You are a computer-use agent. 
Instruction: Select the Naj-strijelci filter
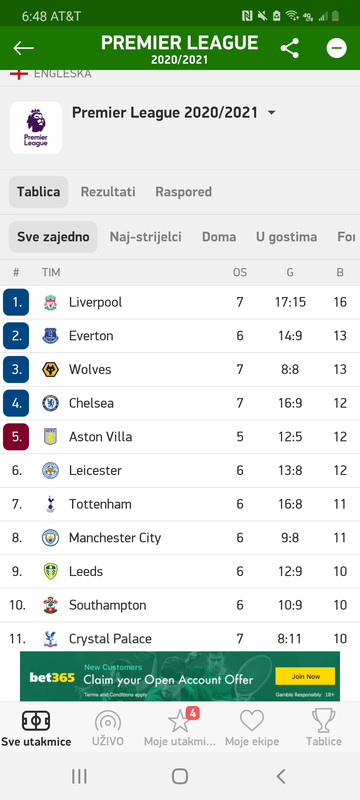146,237
